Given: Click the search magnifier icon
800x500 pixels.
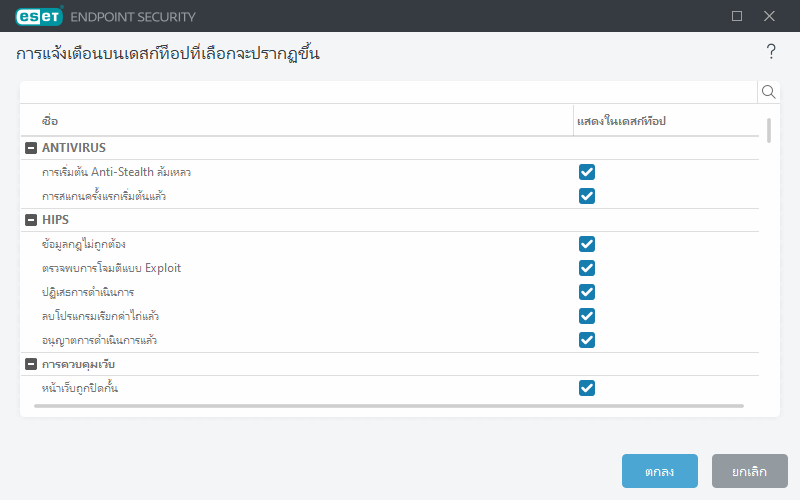Looking at the screenshot, I should click(x=768, y=92).
